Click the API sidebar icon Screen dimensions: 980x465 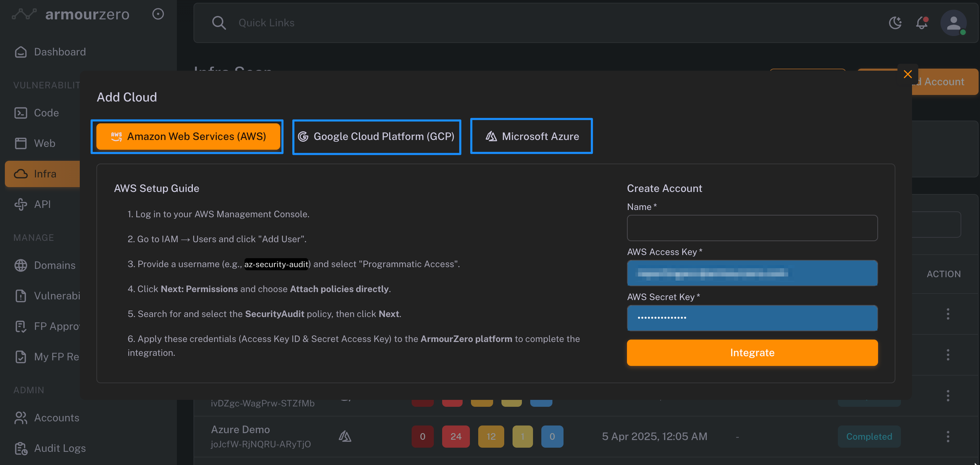pyautogui.click(x=21, y=204)
